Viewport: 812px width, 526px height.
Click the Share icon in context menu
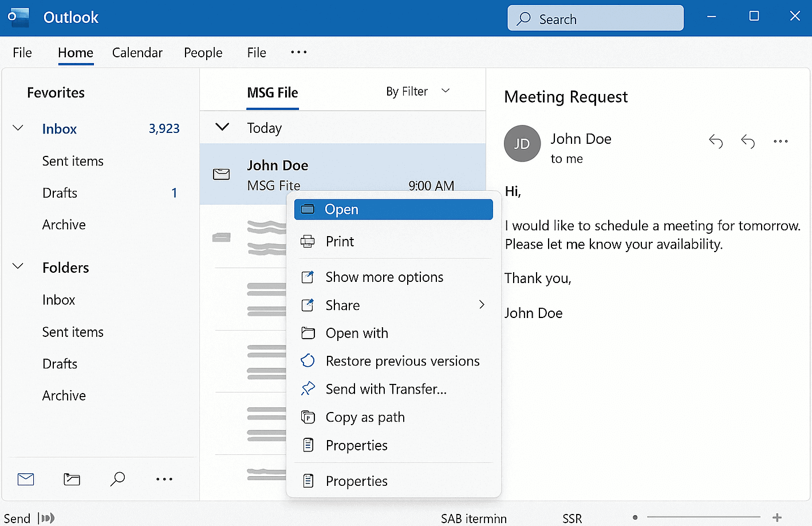click(x=308, y=305)
